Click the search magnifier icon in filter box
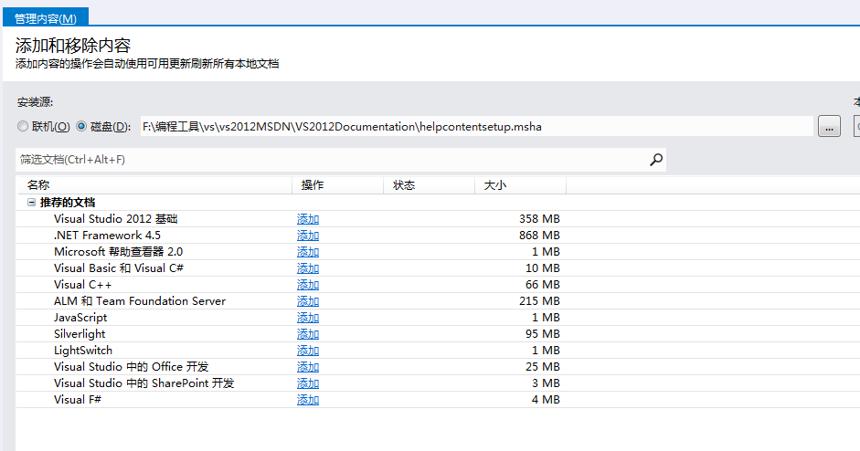The height and width of the screenshot is (451, 860). 656,160
